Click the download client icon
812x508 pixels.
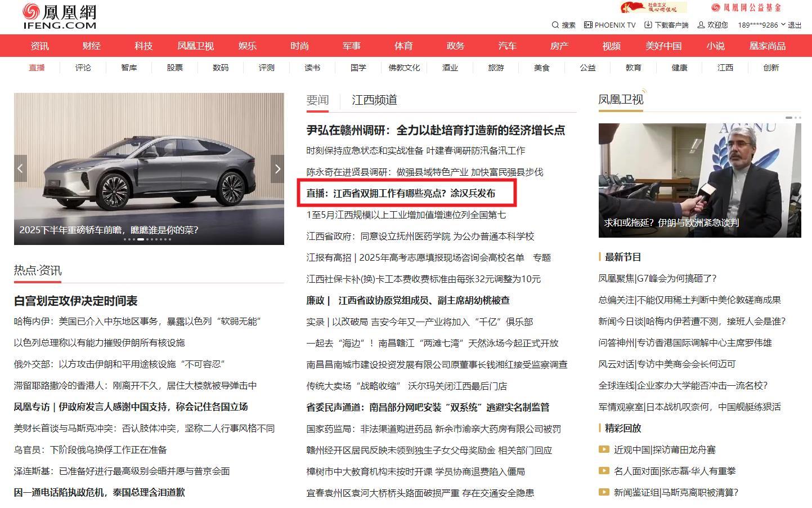coord(648,25)
